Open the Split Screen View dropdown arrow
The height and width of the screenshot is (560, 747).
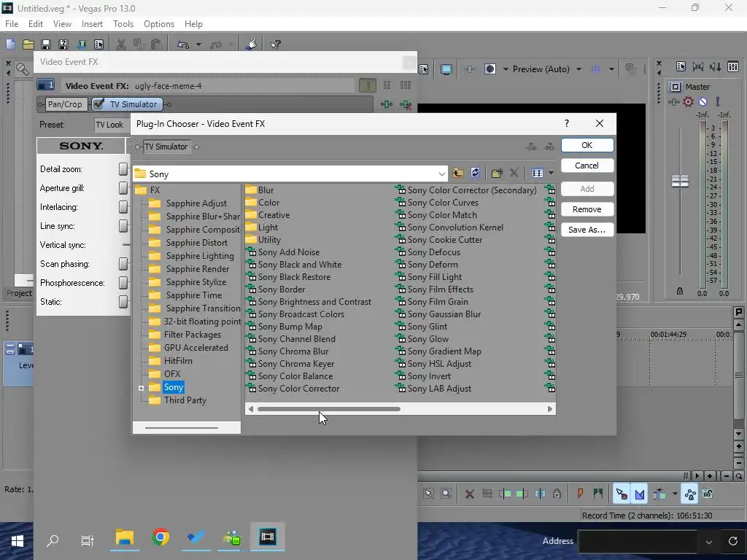[x=506, y=69]
